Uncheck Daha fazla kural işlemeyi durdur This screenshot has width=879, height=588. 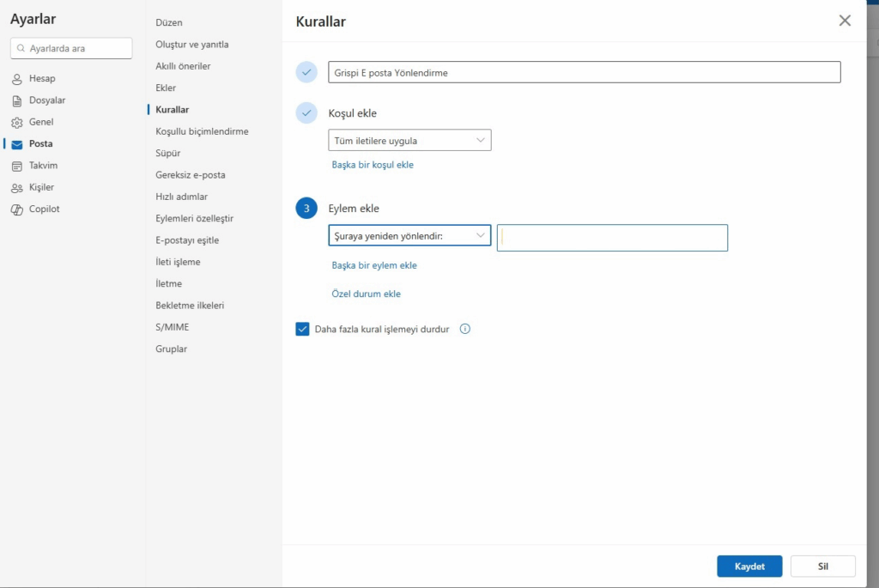(x=302, y=329)
